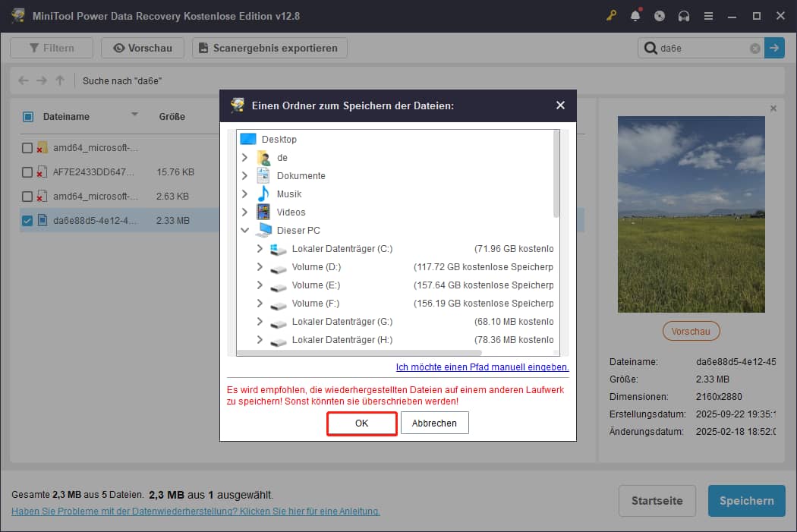Image resolution: width=797 pixels, height=532 pixels.
Task: Expand Volume (D:)
Action: pyautogui.click(x=260, y=267)
